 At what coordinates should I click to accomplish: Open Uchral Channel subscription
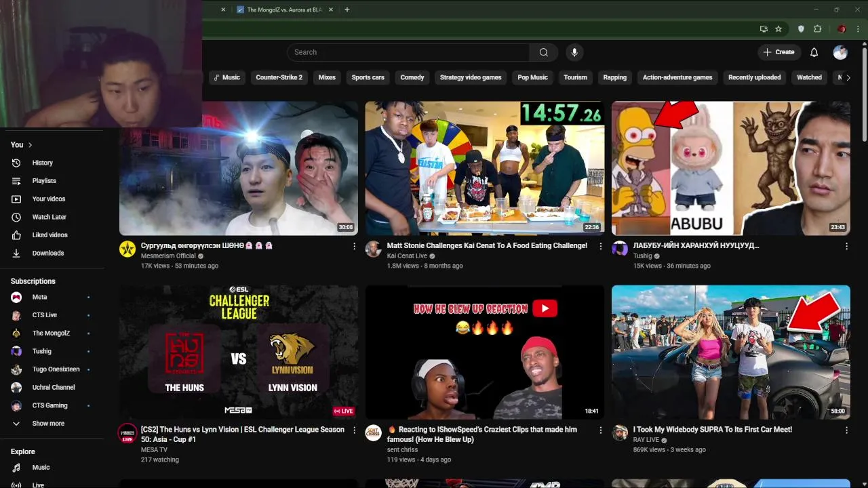pos(52,387)
